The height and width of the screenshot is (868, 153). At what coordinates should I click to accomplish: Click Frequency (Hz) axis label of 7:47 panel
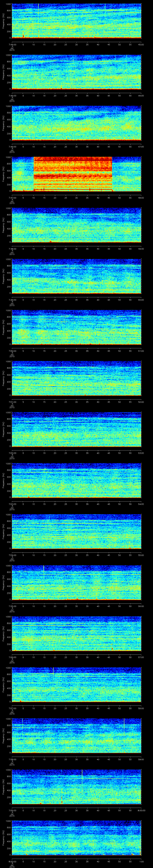click(x=3, y=174)
